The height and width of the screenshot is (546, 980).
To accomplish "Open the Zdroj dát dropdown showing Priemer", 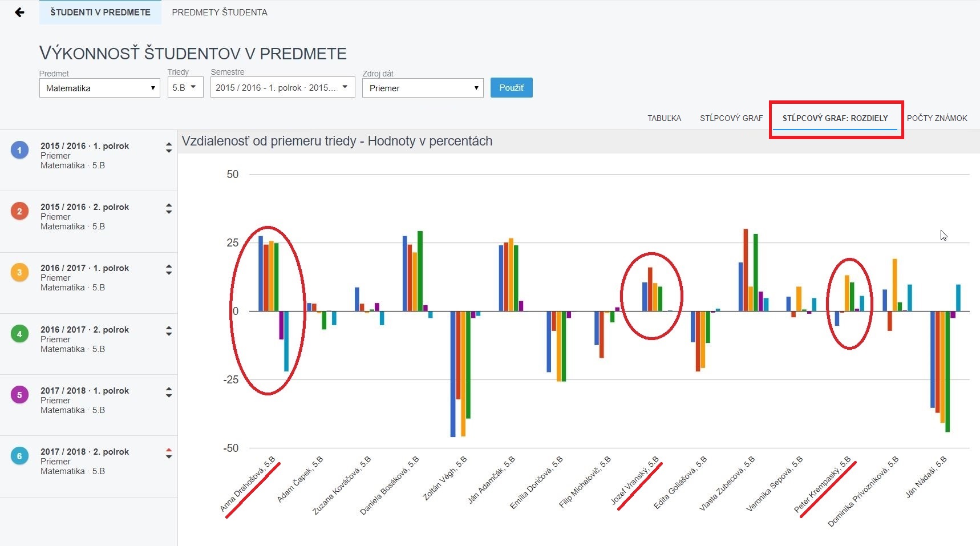I will pyautogui.click(x=423, y=88).
